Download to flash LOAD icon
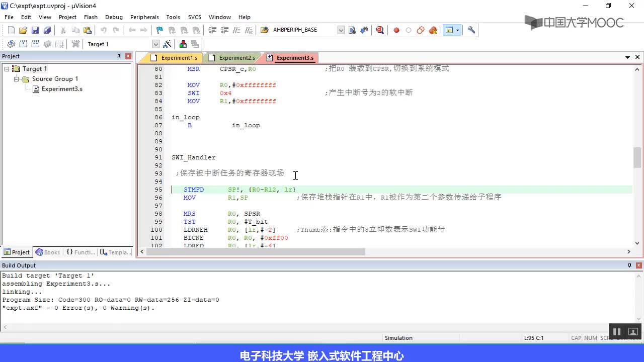 pyautogui.click(x=75, y=44)
